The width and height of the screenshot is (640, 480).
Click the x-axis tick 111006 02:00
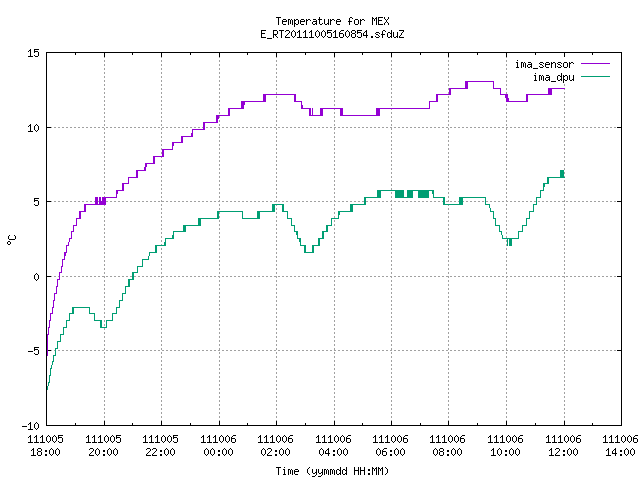pyautogui.click(x=276, y=446)
